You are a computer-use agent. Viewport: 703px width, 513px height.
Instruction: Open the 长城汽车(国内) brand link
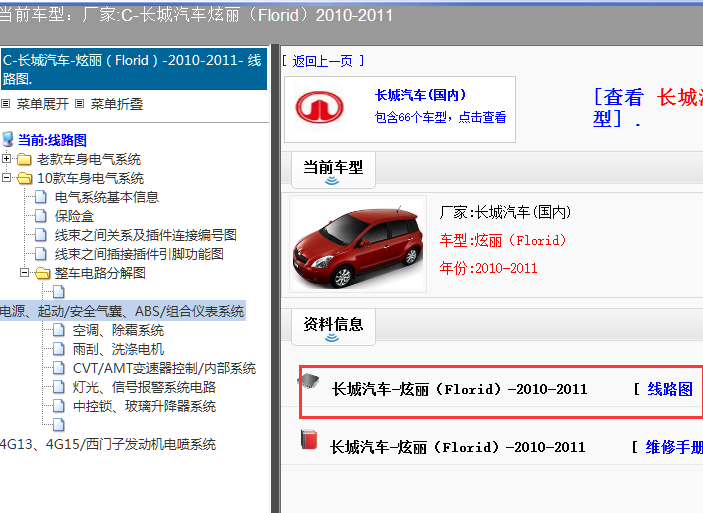pyautogui.click(x=421, y=95)
